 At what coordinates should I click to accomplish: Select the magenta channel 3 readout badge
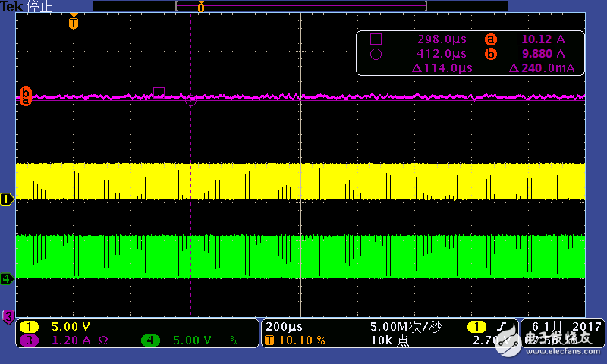pos(29,340)
